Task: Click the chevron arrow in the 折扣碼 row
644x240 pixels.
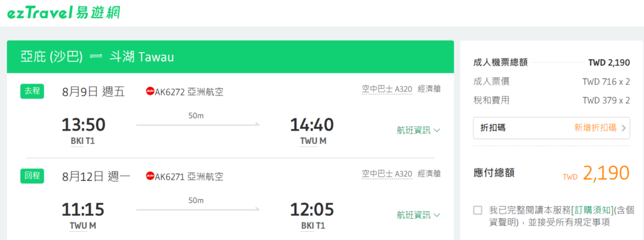Action: pyautogui.click(x=624, y=128)
